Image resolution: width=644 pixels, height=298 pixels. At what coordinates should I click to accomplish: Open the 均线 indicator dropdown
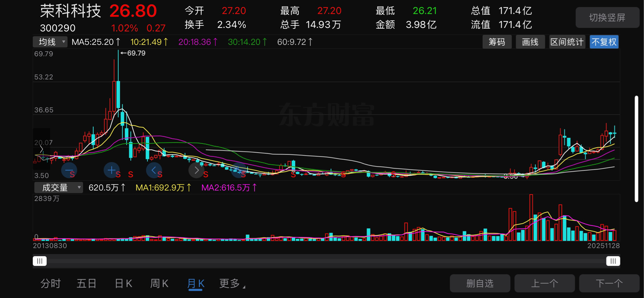(x=50, y=42)
